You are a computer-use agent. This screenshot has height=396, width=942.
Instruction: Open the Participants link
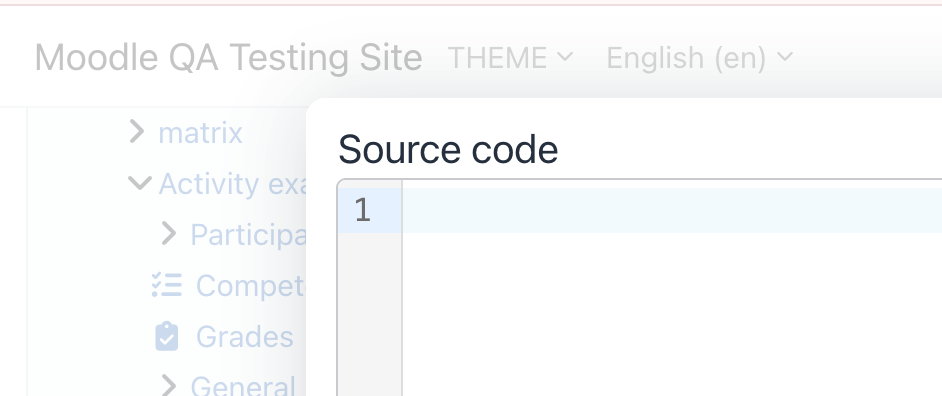coord(249,235)
